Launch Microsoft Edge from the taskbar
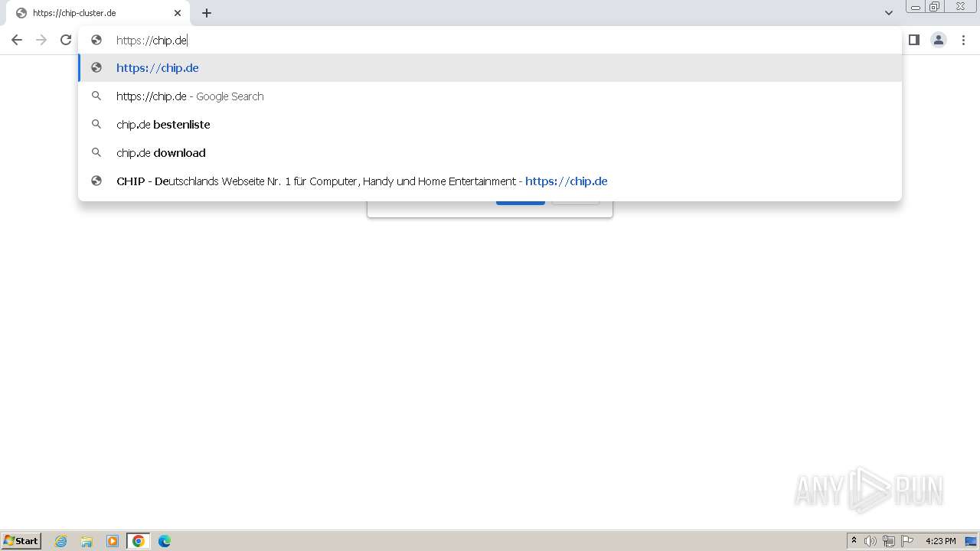 [165, 541]
